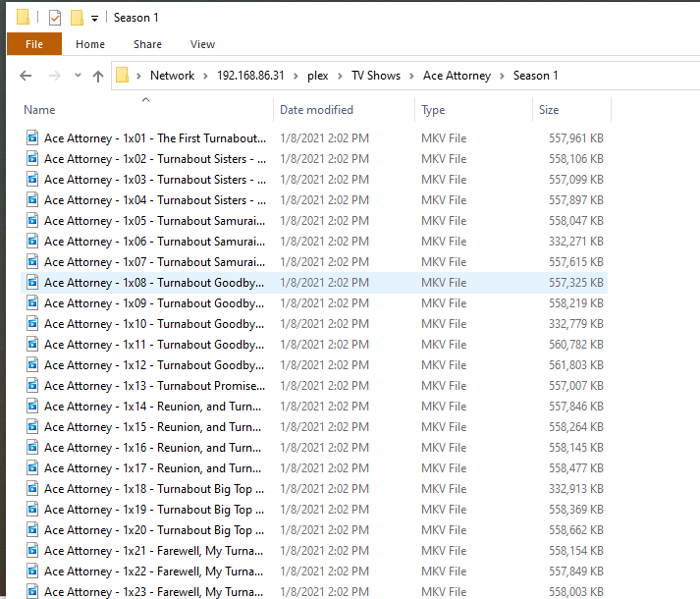Click size value 332,271 KB

tap(576, 242)
